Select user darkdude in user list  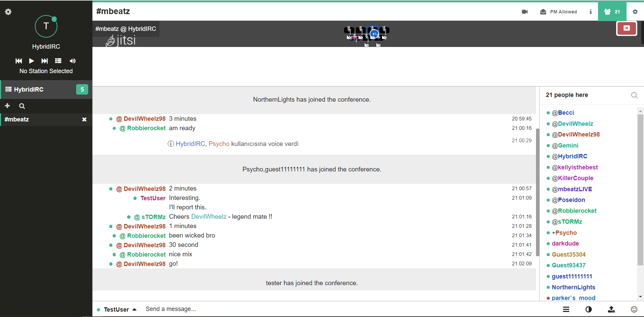(566, 244)
